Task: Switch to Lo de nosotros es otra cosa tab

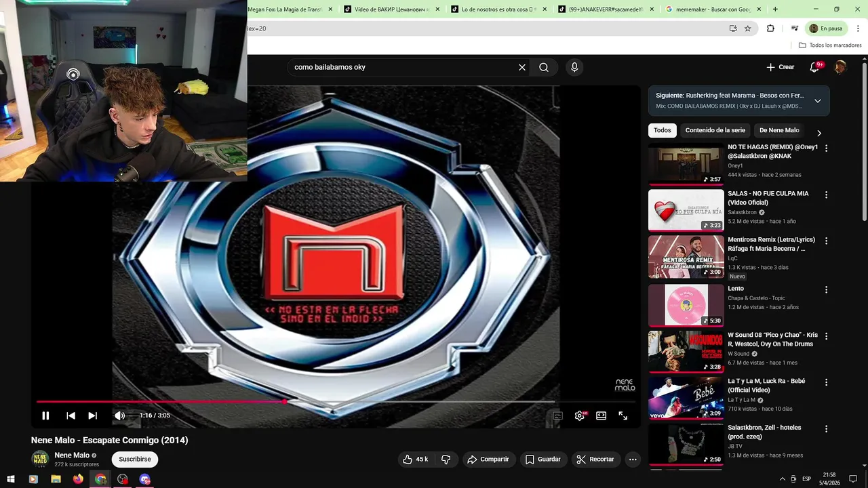Action: click(498, 9)
